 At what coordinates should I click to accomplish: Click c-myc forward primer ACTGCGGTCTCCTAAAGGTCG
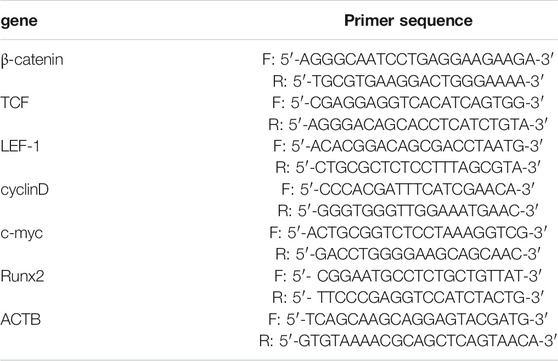[408, 233]
